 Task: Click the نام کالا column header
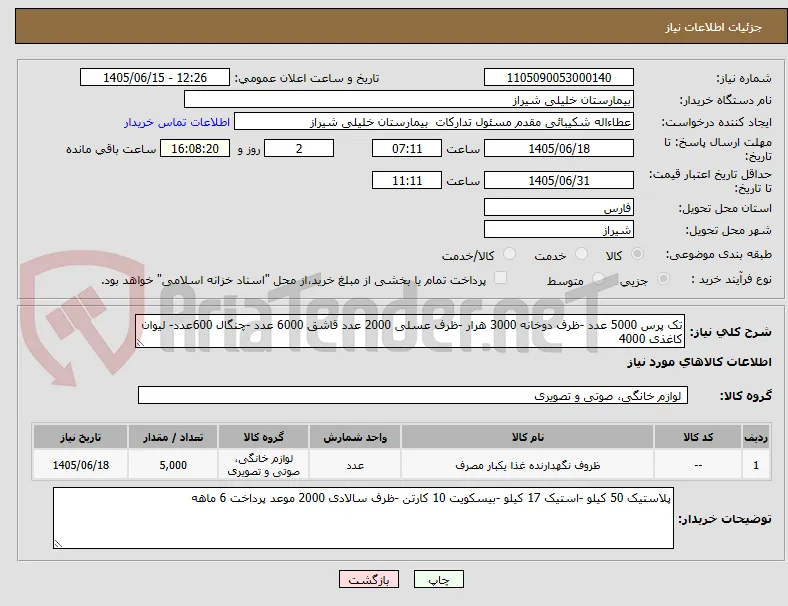coord(527,437)
